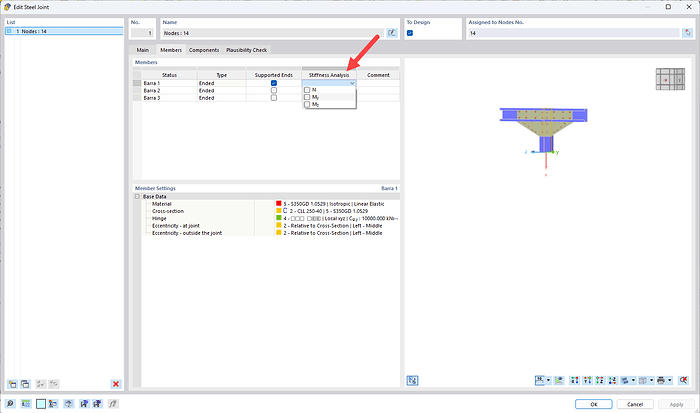Click the Eccentricity - outside the joint row
The width and height of the screenshot is (700, 413).
pyautogui.click(x=270, y=233)
